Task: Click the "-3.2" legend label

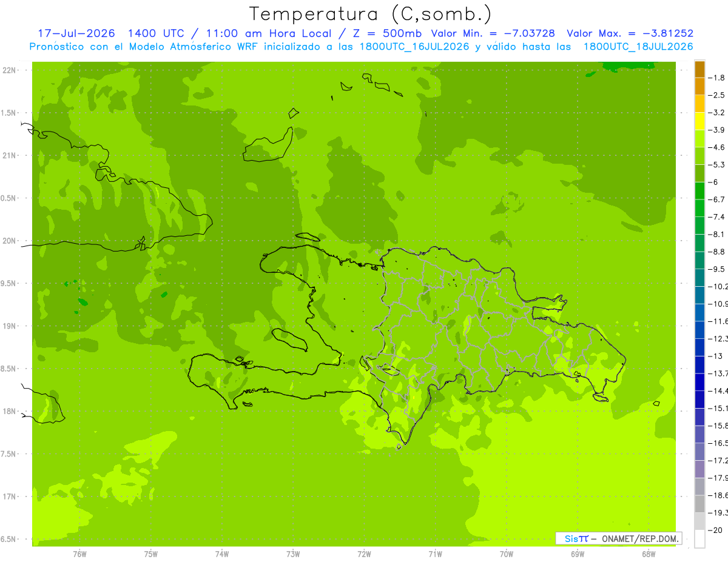Action: coord(717,113)
